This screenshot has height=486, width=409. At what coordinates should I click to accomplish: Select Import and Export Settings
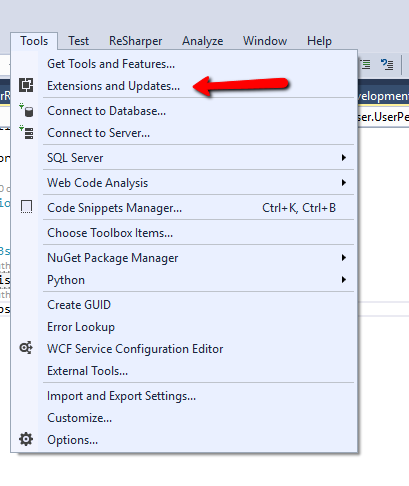coord(121,396)
